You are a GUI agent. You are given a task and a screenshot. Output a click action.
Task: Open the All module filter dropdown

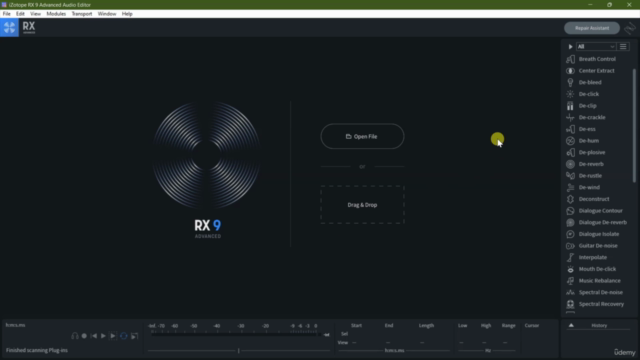point(596,47)
